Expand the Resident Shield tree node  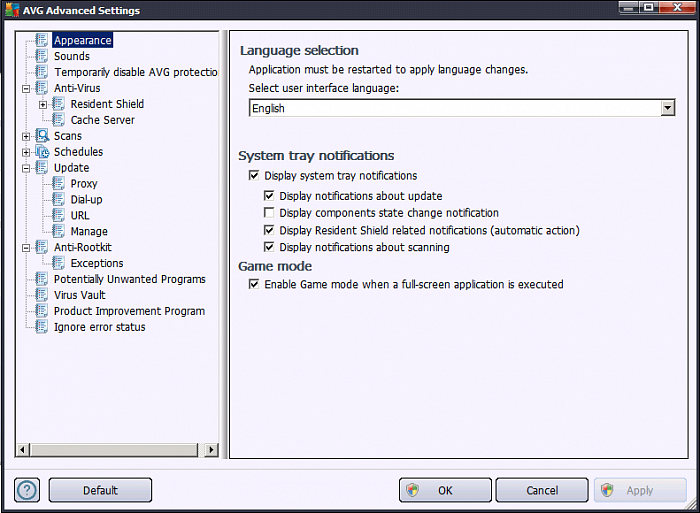[43, 105]
